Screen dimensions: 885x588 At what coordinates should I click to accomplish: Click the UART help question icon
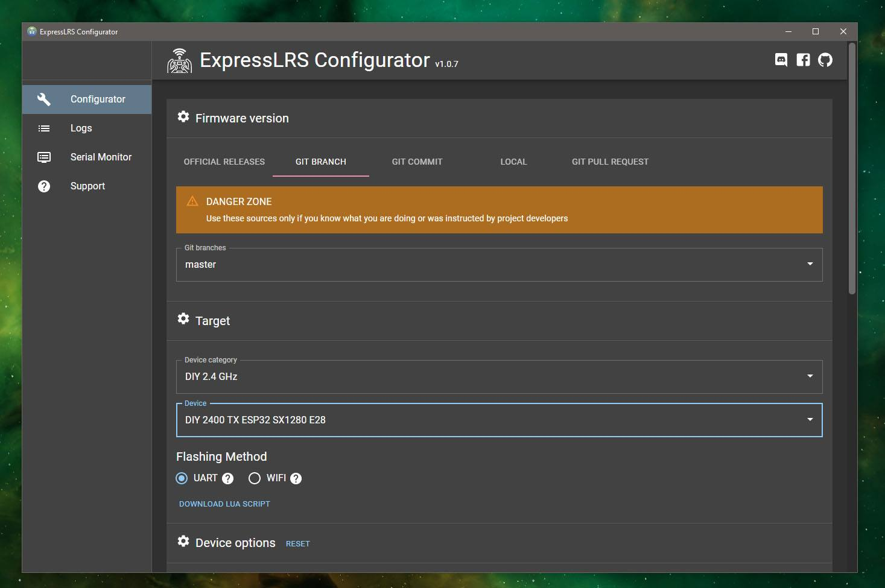click(x=227, y=478)
